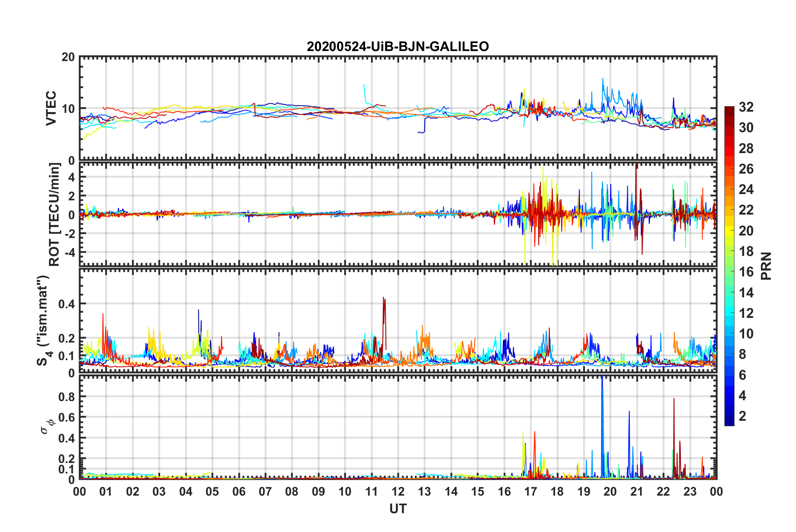Click colorbar tick label 10
Viewport: 796px width, 532px height.
[746, 333]
